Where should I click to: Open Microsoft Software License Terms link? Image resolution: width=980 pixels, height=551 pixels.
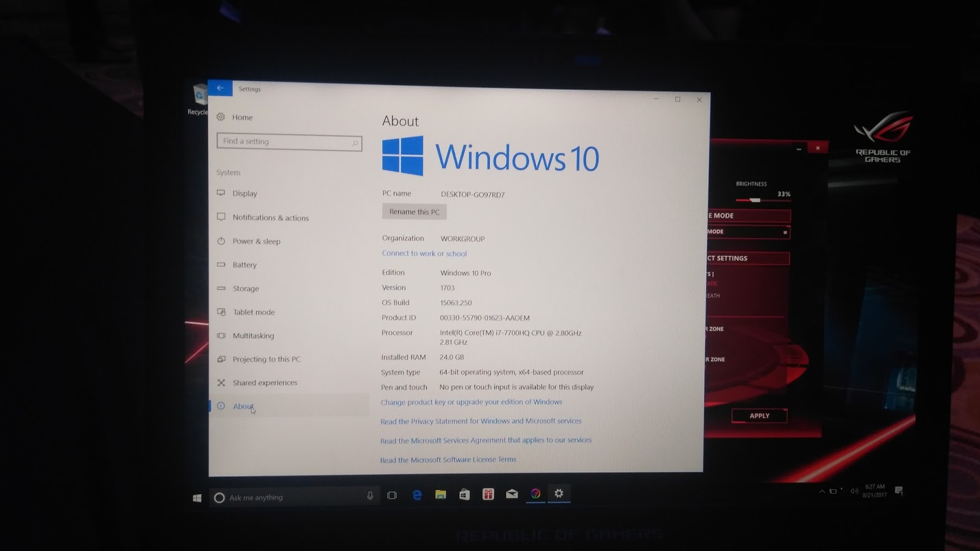click(x=448, y=460)
